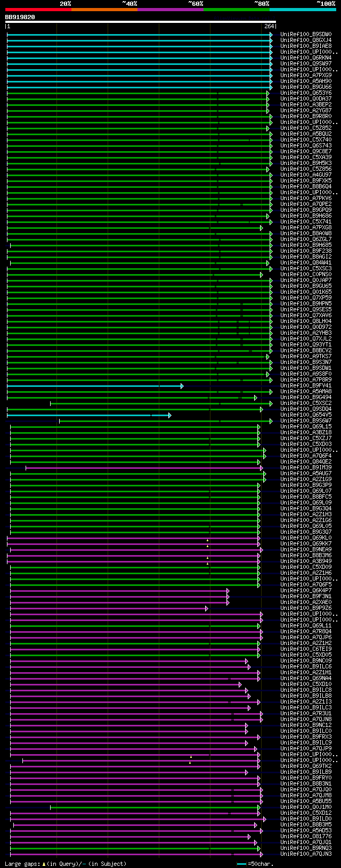The height and width of the screenshot is (868, 341).
Task: Select label UniRef100_Q0J1M0
Action: click(306, 807)
